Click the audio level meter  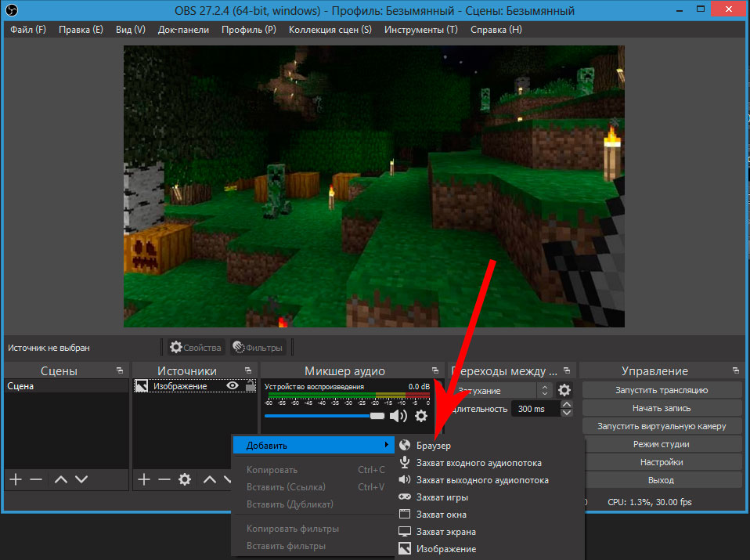348,396
